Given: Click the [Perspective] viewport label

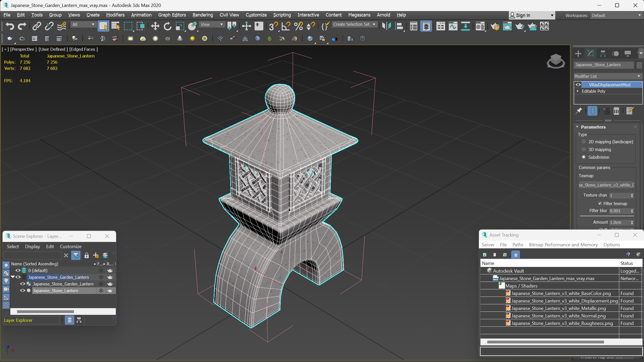Looking at the screenshot, I should click(23, 49).
